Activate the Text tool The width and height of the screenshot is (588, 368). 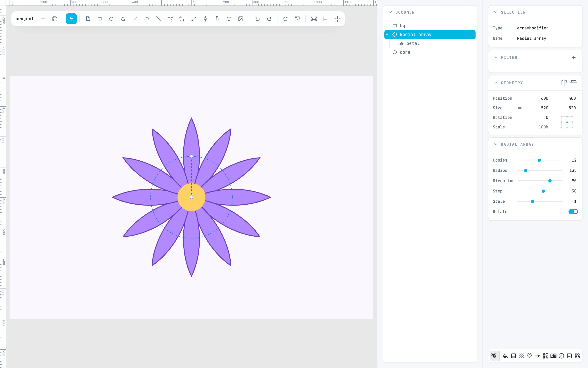click(x=229, y=19)
